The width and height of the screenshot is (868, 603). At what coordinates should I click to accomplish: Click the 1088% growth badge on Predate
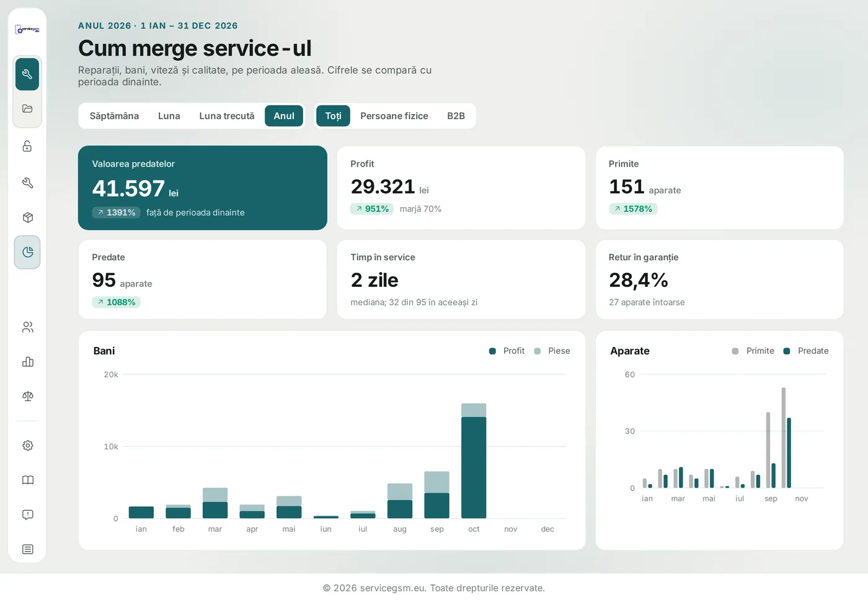(x=117, y=302)
